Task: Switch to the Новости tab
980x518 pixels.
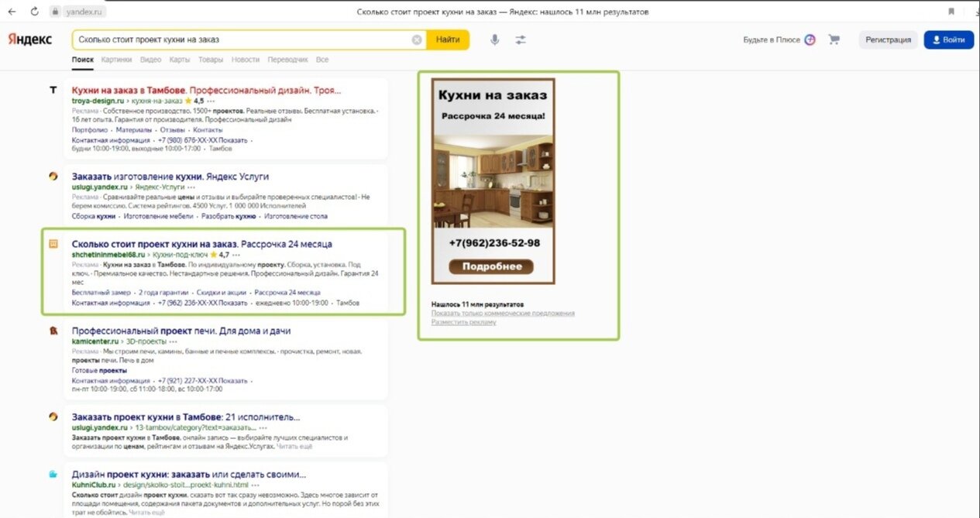Action: (x=246, y=60)
